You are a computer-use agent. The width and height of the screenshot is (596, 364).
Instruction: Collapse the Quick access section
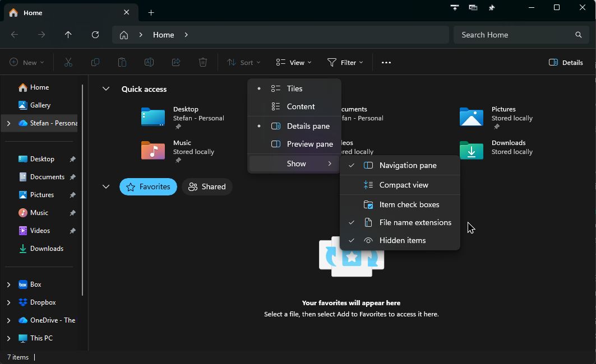106,89
